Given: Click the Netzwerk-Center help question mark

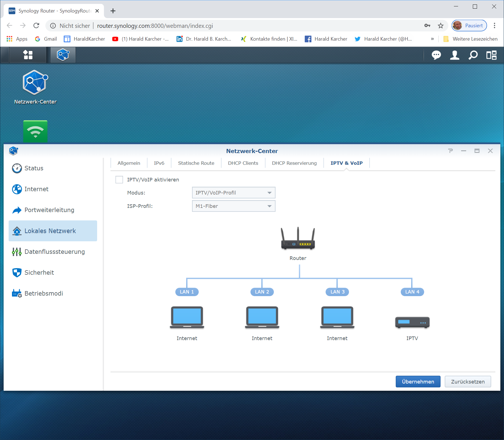Looking at the screenshot, I should pyautogui.click(x=450, y=151).
